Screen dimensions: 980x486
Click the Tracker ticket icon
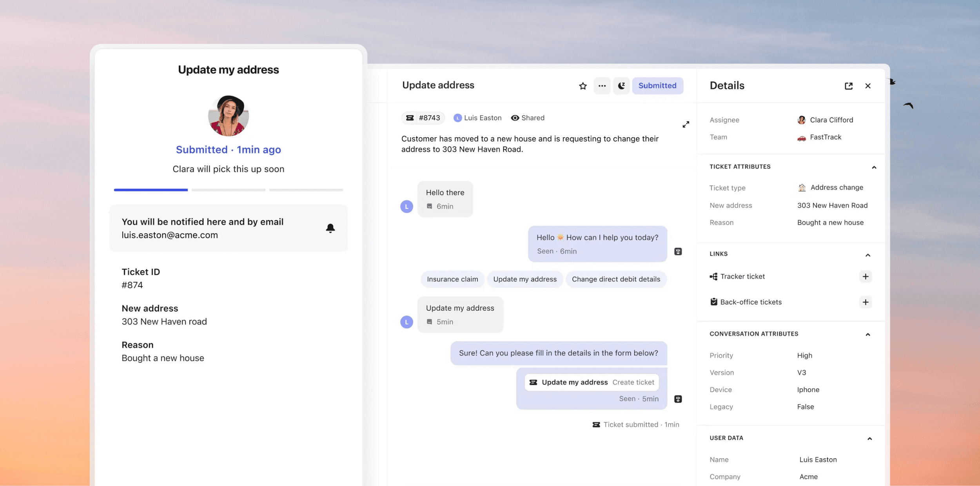pos(713,276)
